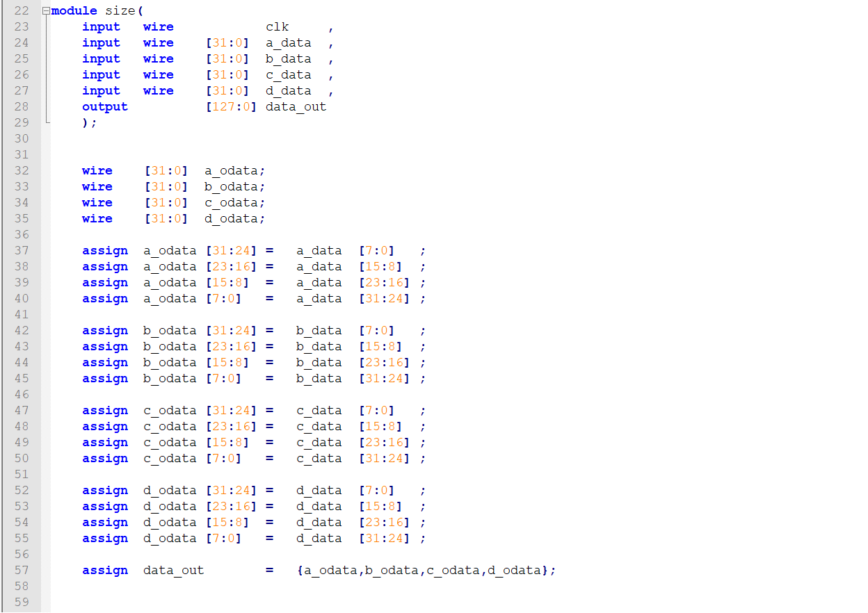Click d_odata in wire declaration line 35
Screen dimensions: 868x613
point(232,219)
